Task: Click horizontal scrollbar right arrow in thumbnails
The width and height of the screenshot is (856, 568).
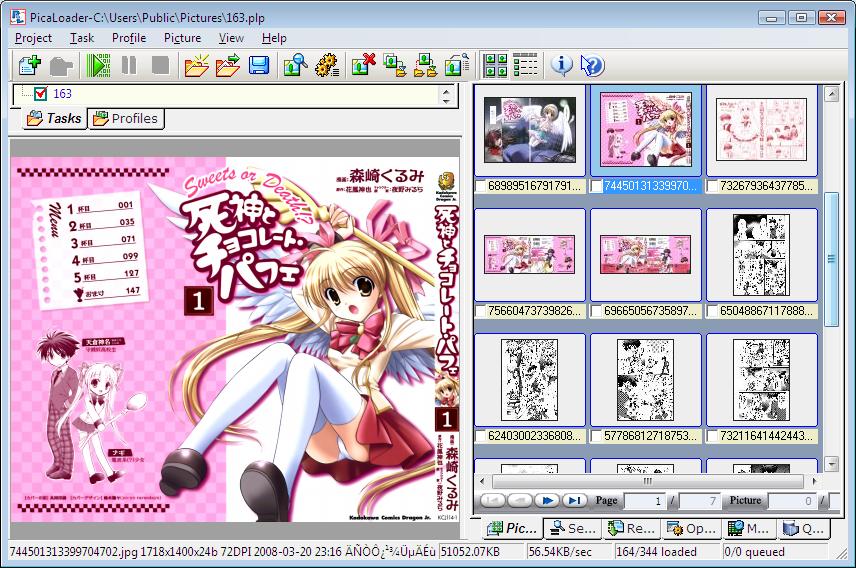Action: click(x=814, y=481)
